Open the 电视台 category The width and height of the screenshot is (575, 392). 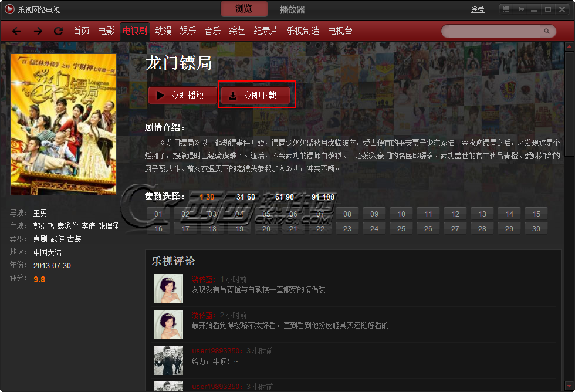coord(340,31)
